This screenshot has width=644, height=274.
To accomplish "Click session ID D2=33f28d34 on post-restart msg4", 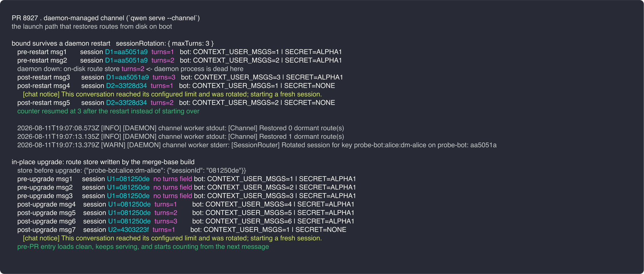I will pos(126,86).
